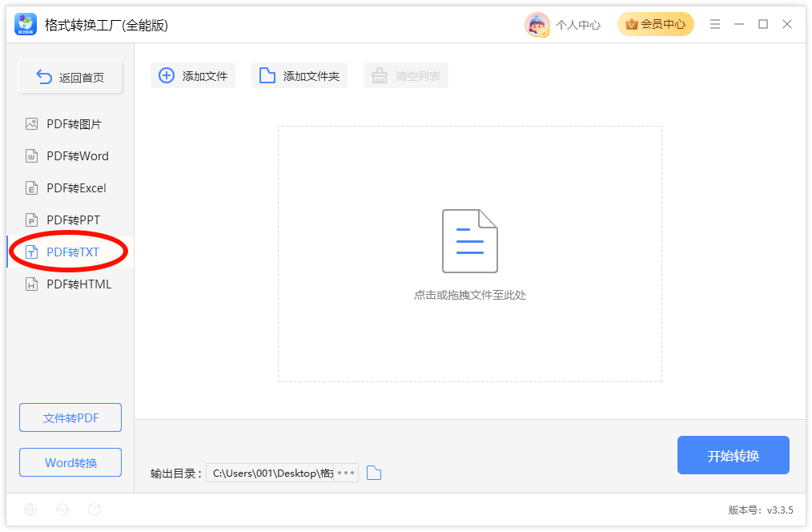Click 清空列表 clear list button
Viewport: 812px width, 532px height.
tap(406, 75)
